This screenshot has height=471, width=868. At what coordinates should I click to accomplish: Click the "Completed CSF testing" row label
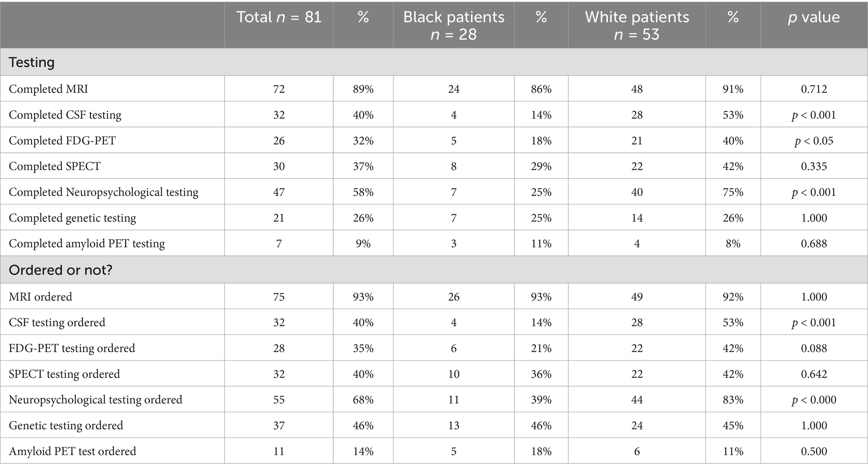click(x=65, y=115)
